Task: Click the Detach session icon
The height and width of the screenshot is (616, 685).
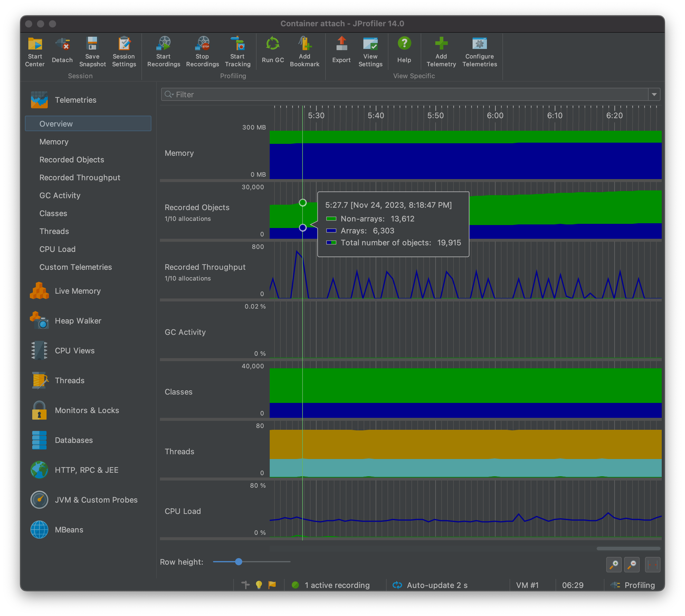Action: pos(62,44)
